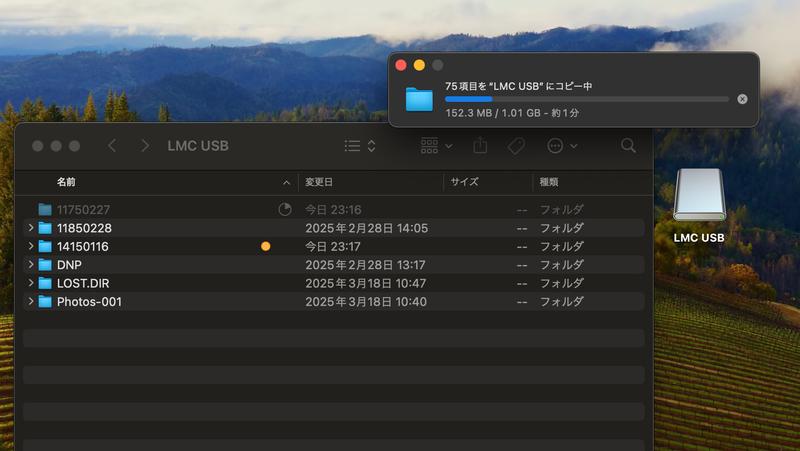Click フォルダ type on DNP row
Viewport: 800px width, 451px height.
click(x=562, y=265)
